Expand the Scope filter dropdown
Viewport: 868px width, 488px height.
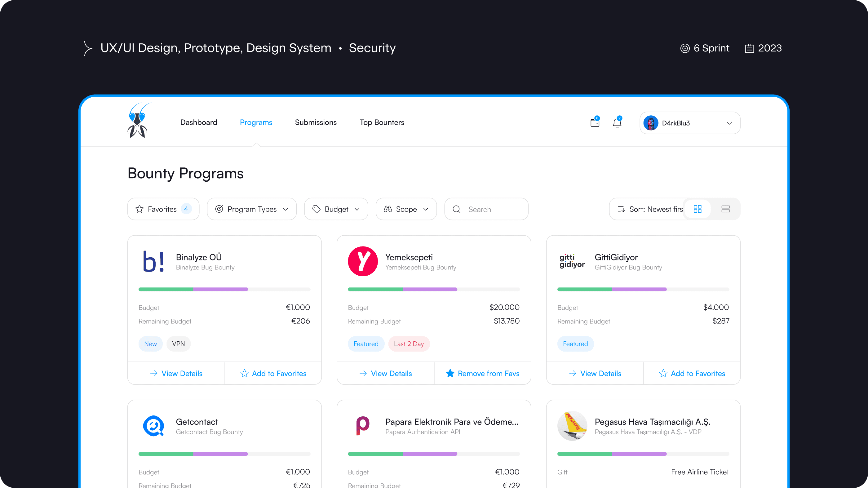(x=406, y=209)
